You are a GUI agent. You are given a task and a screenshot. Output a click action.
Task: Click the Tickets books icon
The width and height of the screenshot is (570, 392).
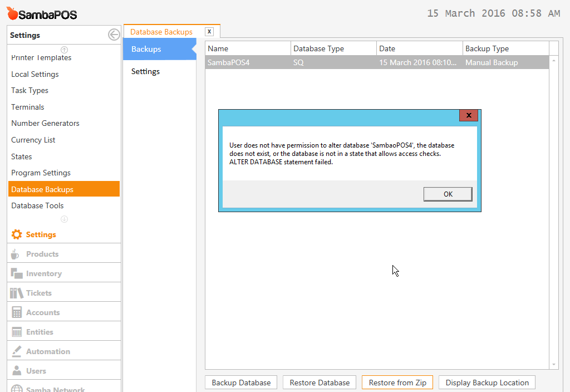(17, 293)
